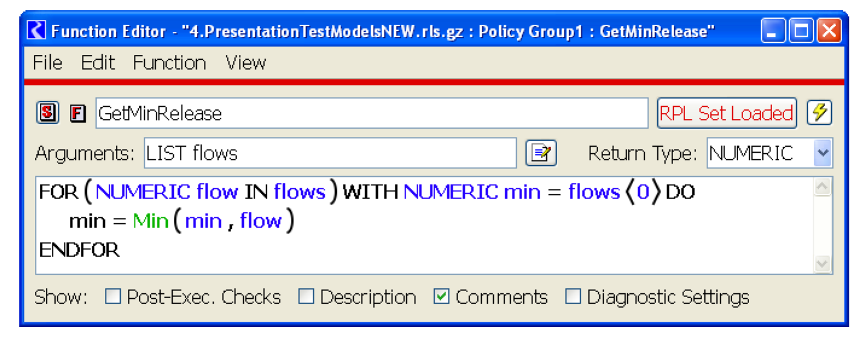Click the scroll up arrow in code pane

pos(822,188)
